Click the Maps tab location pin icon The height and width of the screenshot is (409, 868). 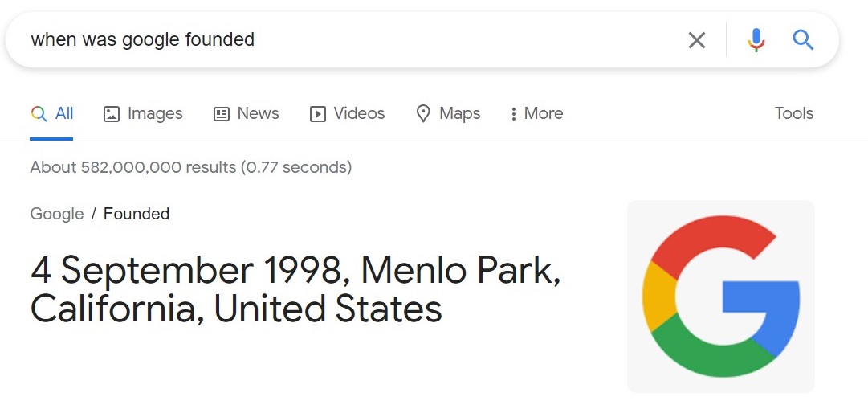[423, 114]
